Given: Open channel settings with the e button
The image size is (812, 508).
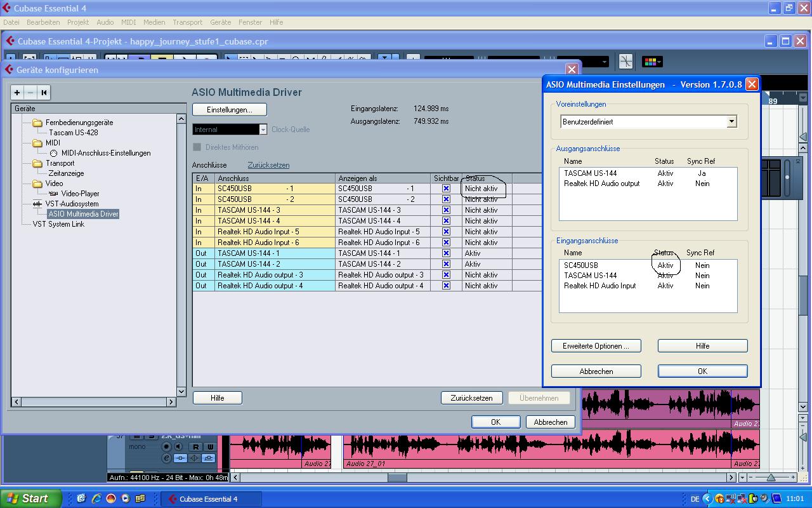Looking at the screenshot, I should point(166,458).
